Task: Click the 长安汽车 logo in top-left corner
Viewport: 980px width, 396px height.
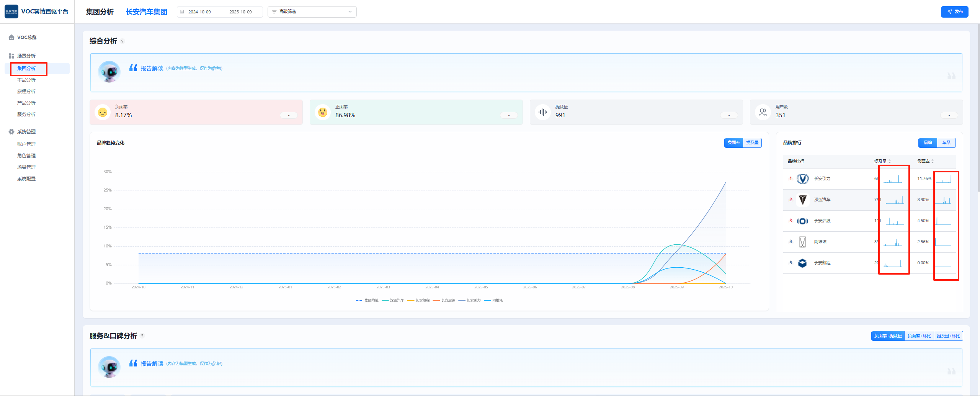Action: (x=11, y=11)
